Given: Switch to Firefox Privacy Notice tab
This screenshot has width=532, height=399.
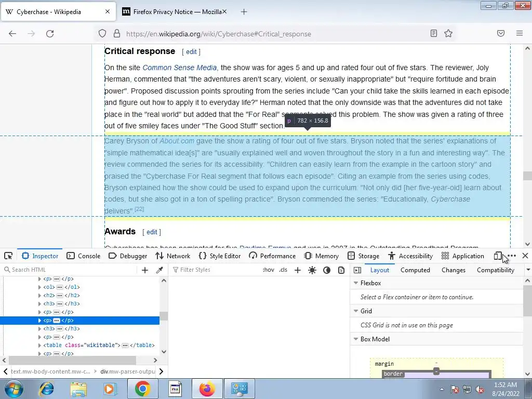Looking at the screenshot, I should point(175,12).
